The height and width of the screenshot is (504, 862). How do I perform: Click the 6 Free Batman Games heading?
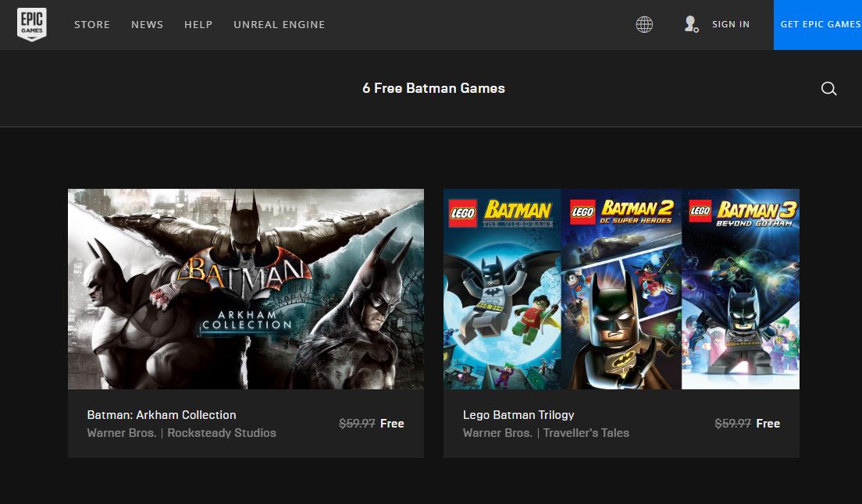pos(434,88)
